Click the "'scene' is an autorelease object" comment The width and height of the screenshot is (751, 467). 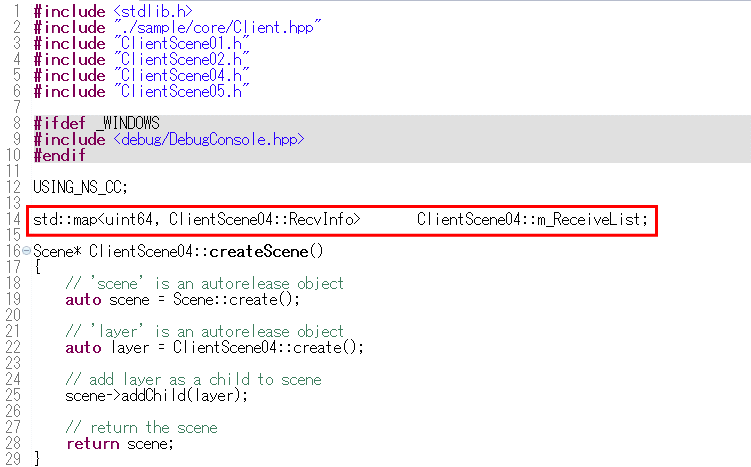(x=205, y=284)
